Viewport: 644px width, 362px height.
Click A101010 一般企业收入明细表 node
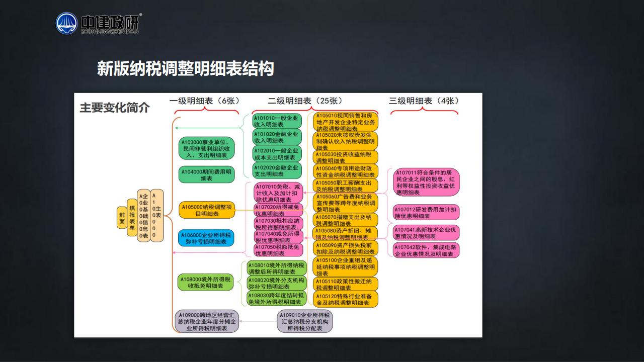pos(277,121)
